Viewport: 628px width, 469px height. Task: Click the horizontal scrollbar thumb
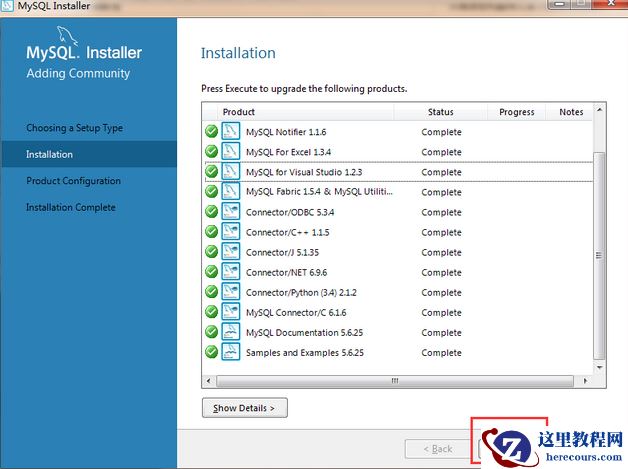coord(395,380)
